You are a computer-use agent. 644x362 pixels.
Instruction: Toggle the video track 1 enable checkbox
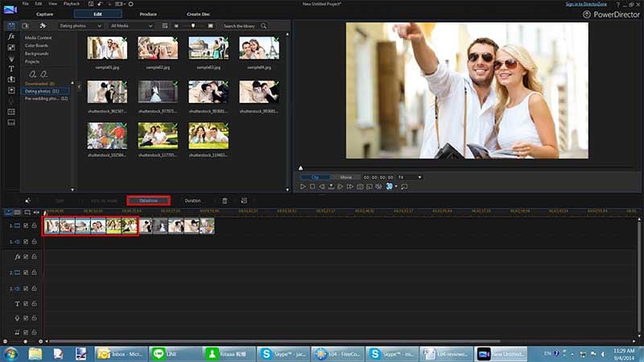pos(26,225)
